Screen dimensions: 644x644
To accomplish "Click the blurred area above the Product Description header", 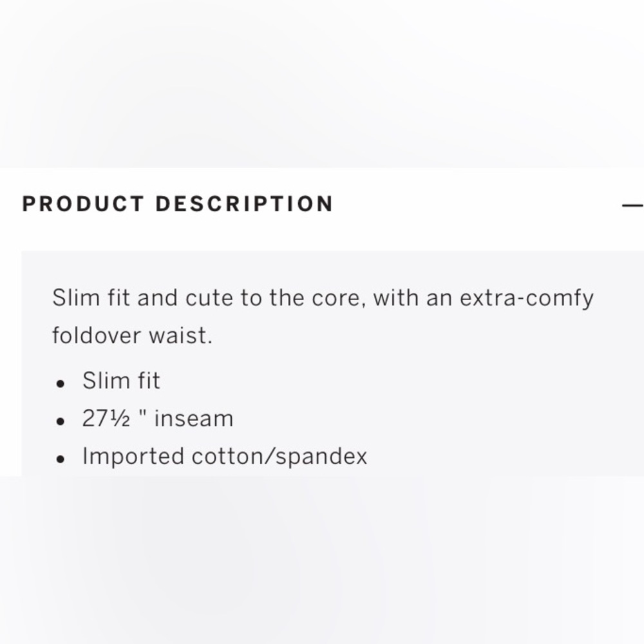I will tap(322, 84).
